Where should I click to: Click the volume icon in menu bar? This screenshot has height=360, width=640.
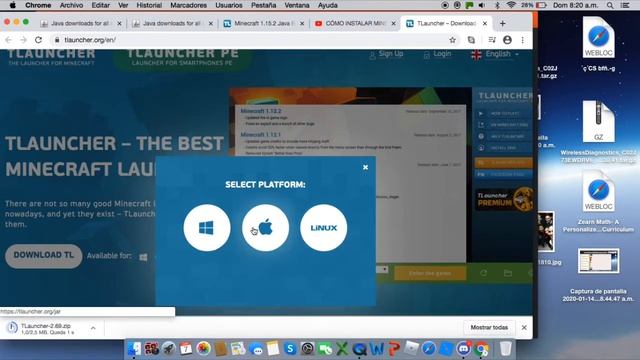pos(482,5)
